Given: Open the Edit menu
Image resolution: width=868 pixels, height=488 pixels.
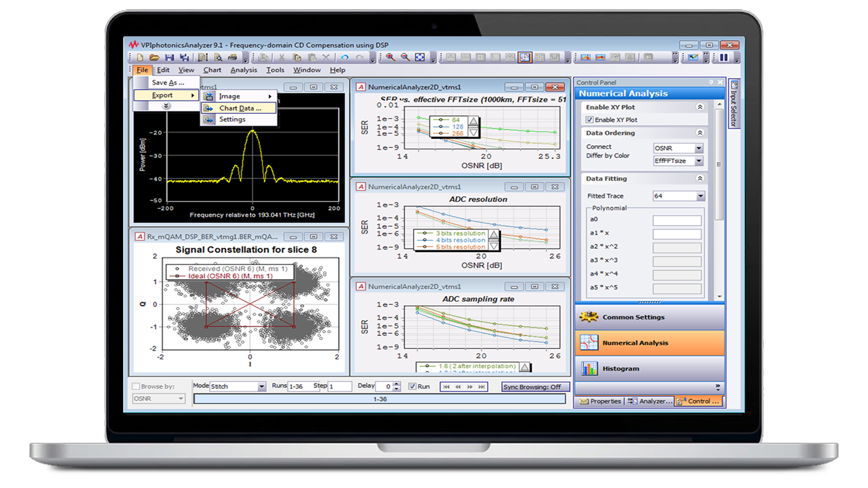Looking at the screenshot, I should pyautogui.click(x=163, y=70).
